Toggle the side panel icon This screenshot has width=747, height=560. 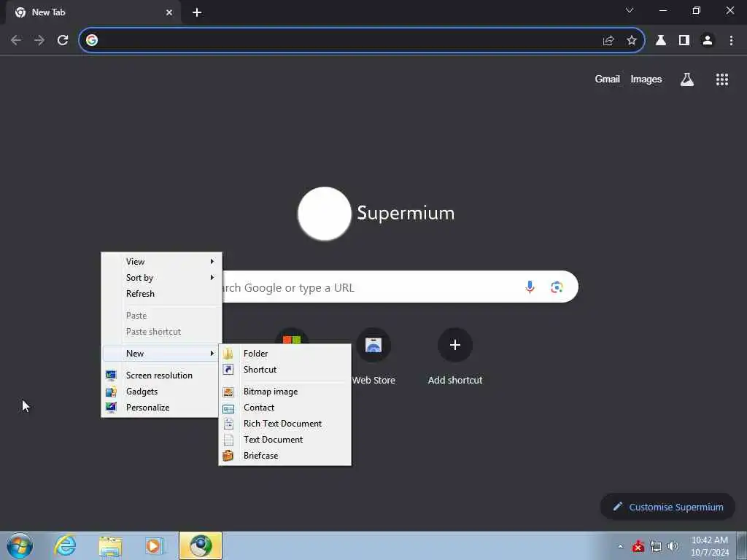coord(684,41)
